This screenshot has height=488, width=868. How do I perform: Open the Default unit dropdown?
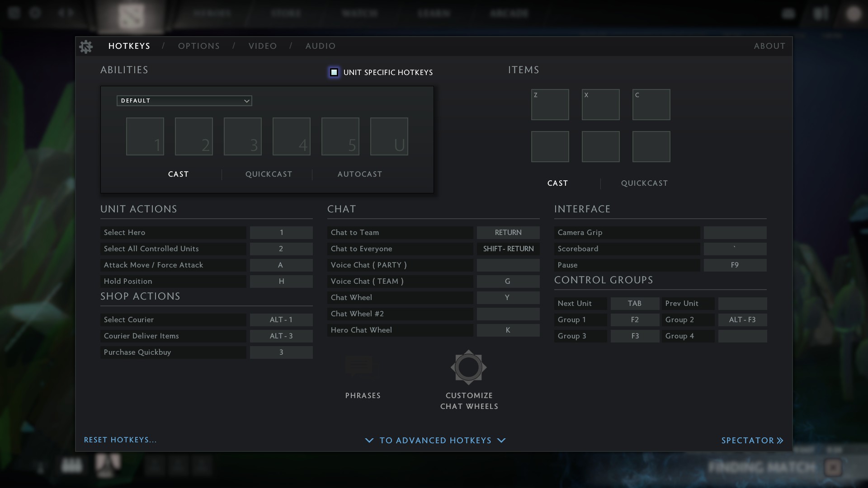[184, 101]
